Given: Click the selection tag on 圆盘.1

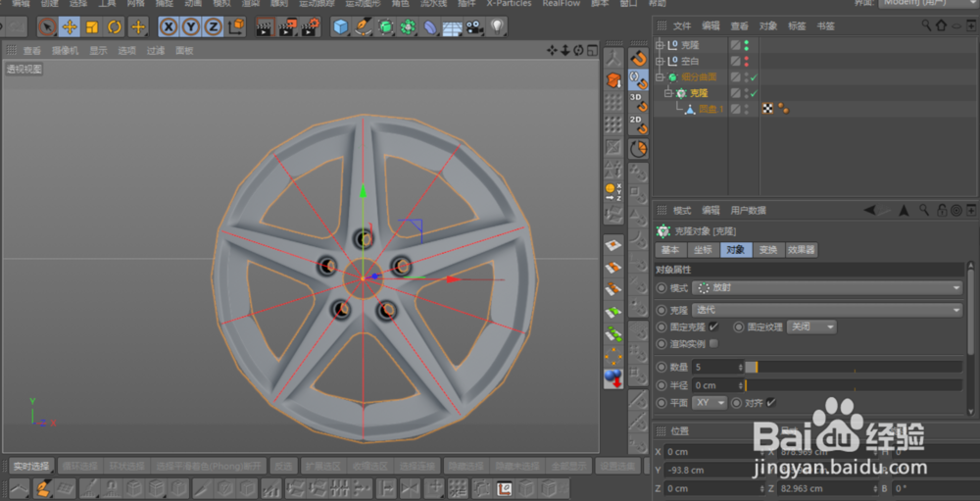Looking at the screenshot, I should pos(782,110).
